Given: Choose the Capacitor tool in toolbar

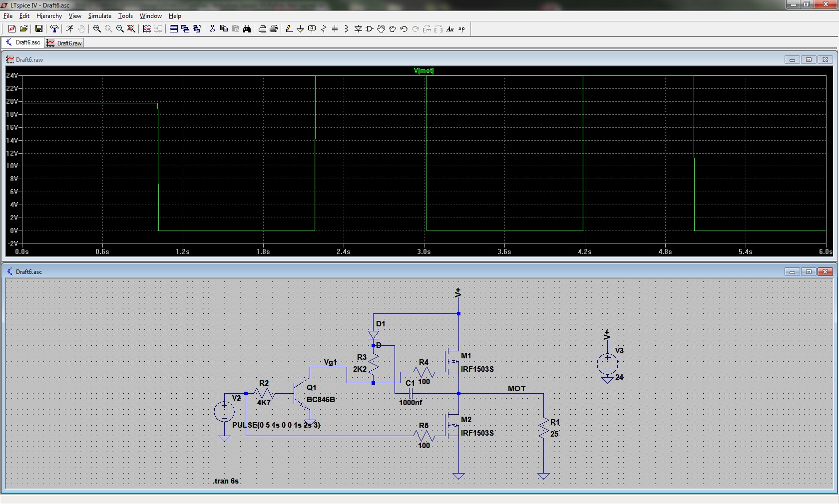Looking at the screenshot, I should point(335,29).
